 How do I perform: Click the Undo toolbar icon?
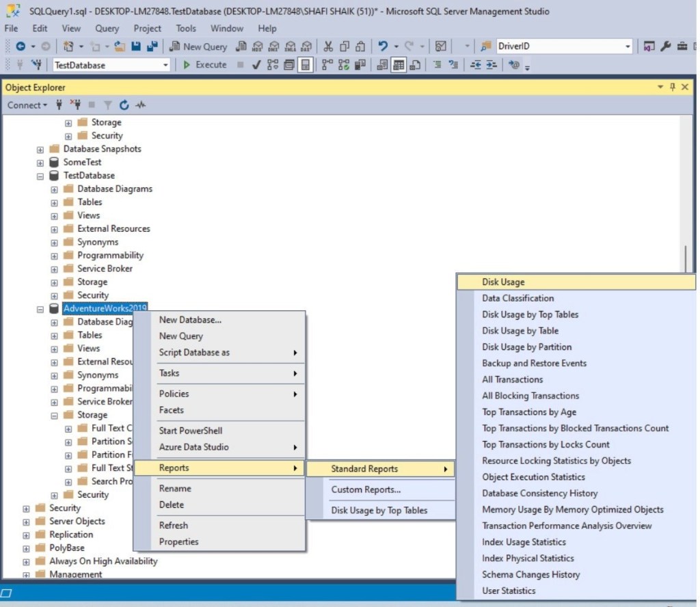[383, 46]
